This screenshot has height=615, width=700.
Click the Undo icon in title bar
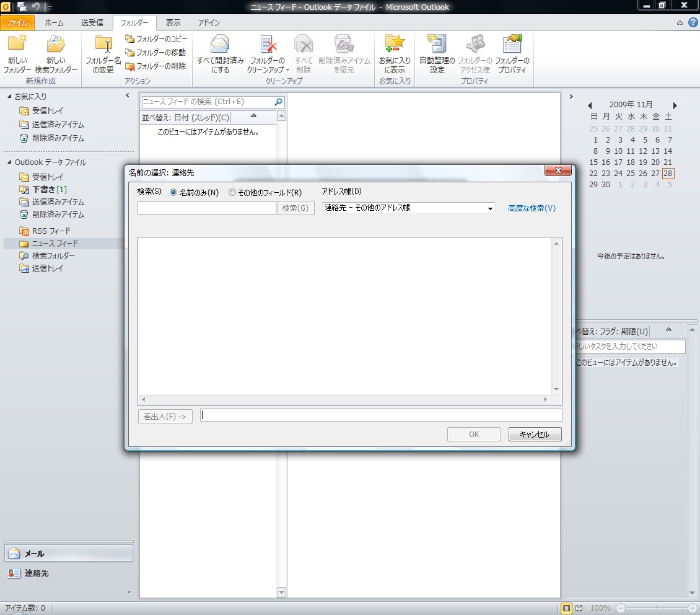(x=36, y=7)
